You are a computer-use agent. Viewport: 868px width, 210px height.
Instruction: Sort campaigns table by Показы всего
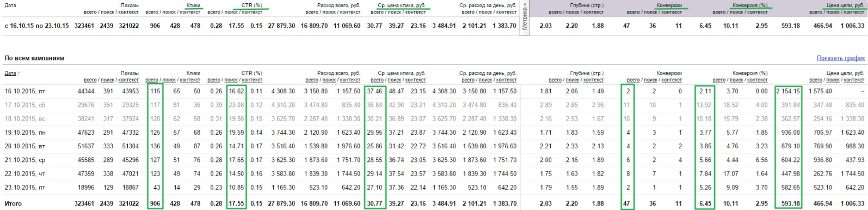(90, 80)
